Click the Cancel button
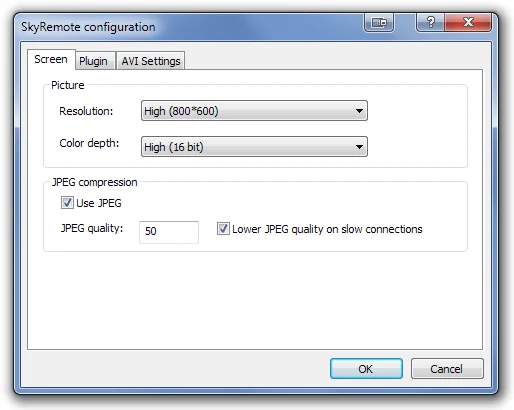Viewport: 514px width, 410px height. 447,369
